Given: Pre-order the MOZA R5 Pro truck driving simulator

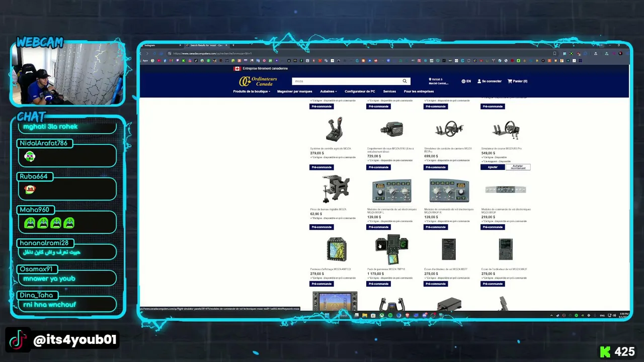Looking at the screenshot, I should [x=436, y=167].
